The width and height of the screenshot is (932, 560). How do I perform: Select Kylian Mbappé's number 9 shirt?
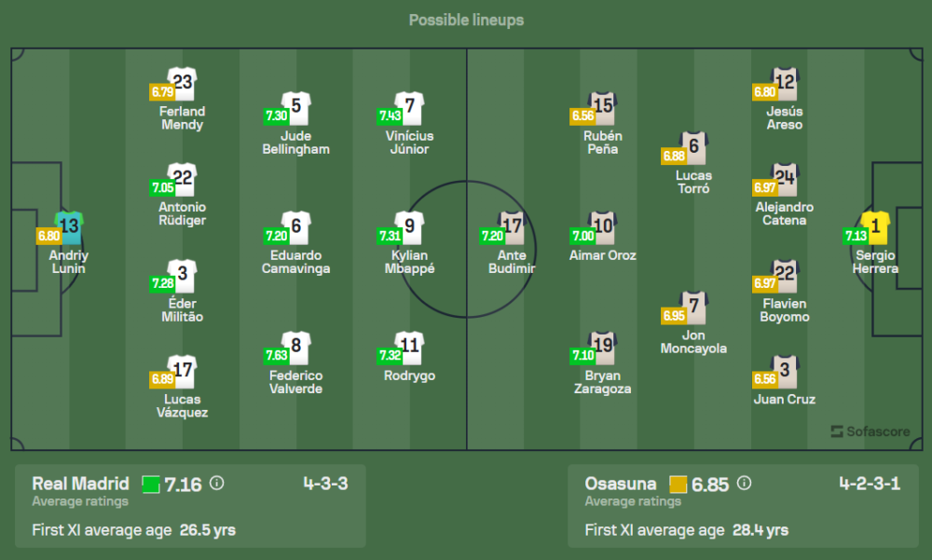[409, 225]
